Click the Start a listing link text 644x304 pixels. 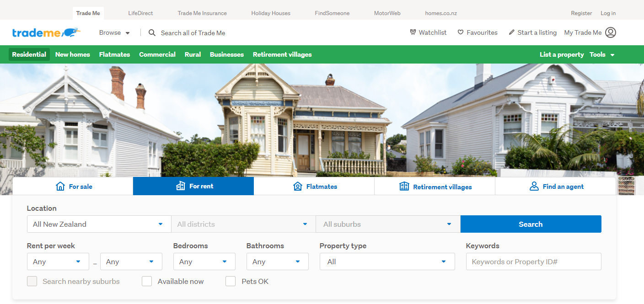pyautogui.click(x=537, y=32)
